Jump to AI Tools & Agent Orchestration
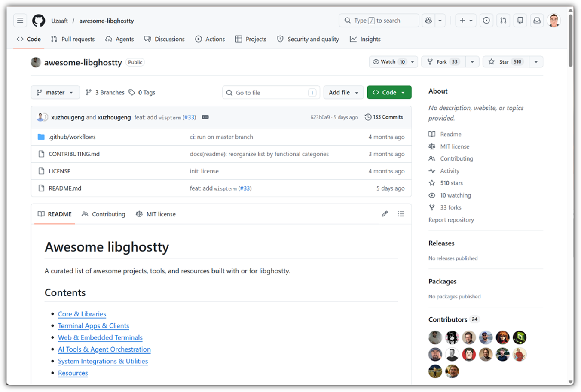Image resolution: width=581 pixels, height=392 pixels. [x=104, y=349]
